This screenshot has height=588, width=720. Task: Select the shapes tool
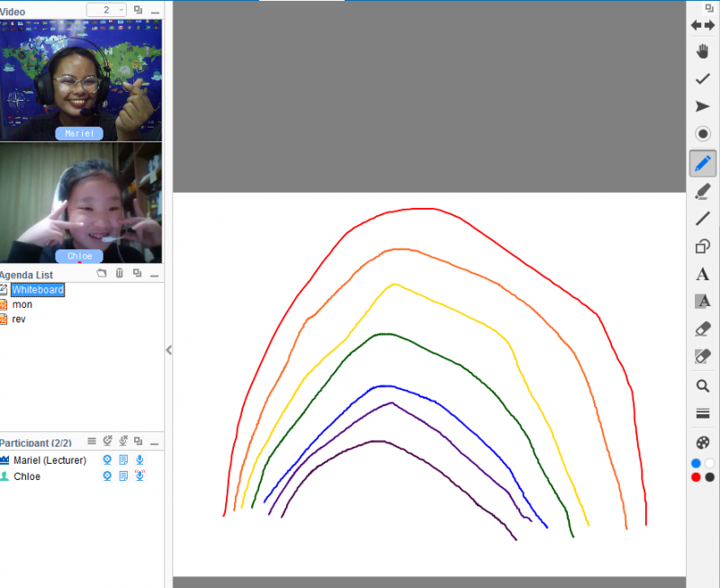pyautogui.click(x=703, y=246)
